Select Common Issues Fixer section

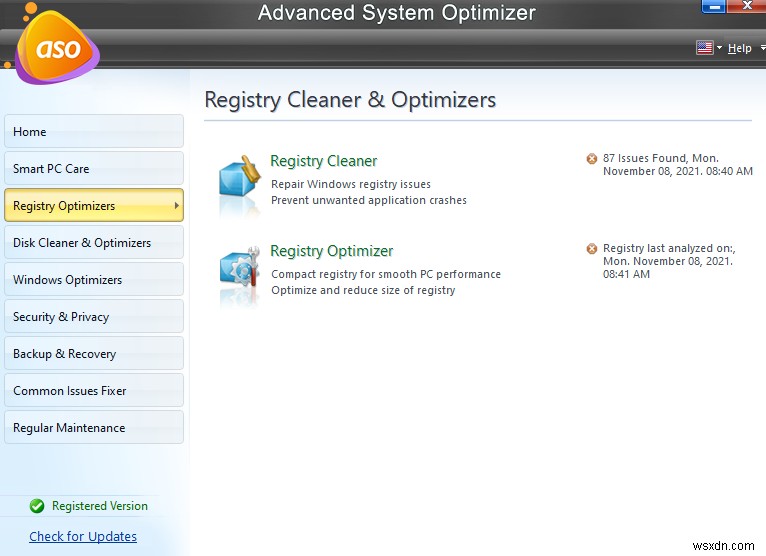click(x=94, y=391)
